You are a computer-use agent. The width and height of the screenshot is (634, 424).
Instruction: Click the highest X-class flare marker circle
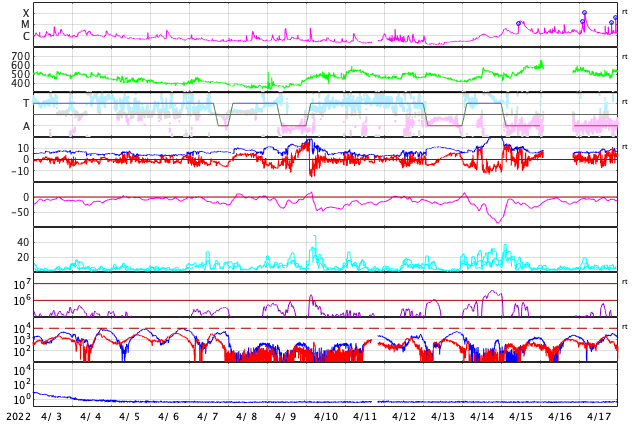[584, 13]
